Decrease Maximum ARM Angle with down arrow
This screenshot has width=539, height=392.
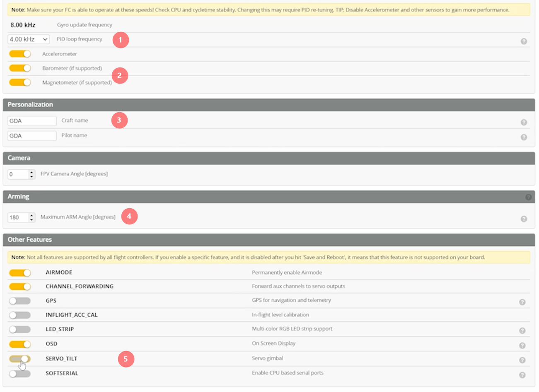click(32, 219)
